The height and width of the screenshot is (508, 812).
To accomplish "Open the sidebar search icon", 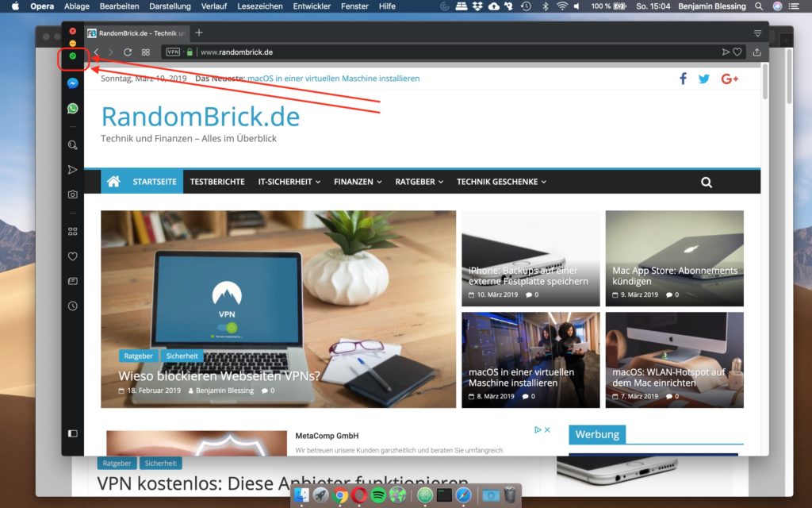I will tap(72, 145).
